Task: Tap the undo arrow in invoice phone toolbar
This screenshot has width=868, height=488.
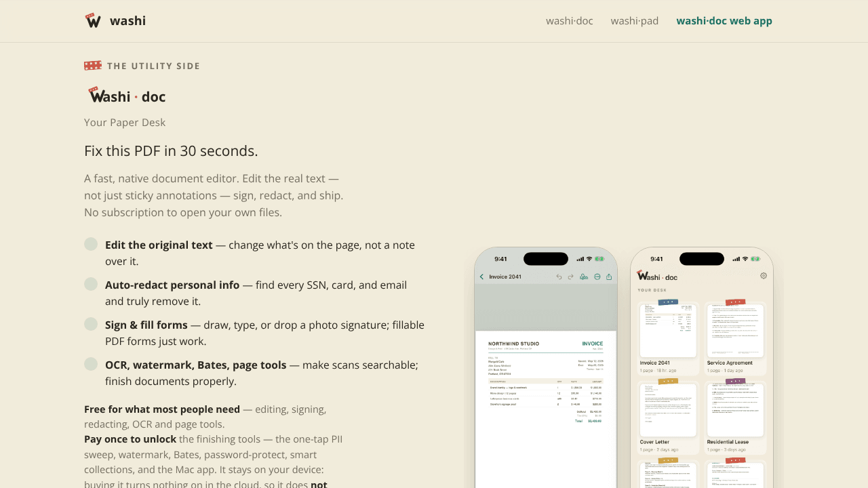Action: tap(559, 277)
